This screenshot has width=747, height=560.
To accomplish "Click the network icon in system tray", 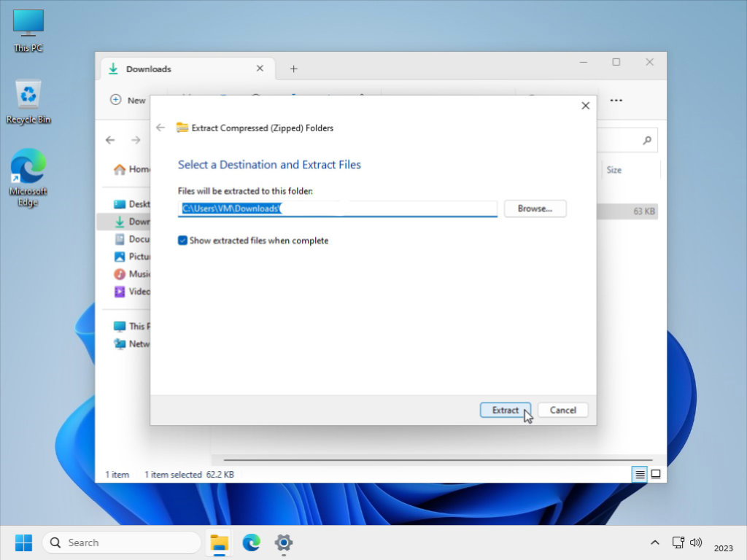I will [x=678, y=542].
